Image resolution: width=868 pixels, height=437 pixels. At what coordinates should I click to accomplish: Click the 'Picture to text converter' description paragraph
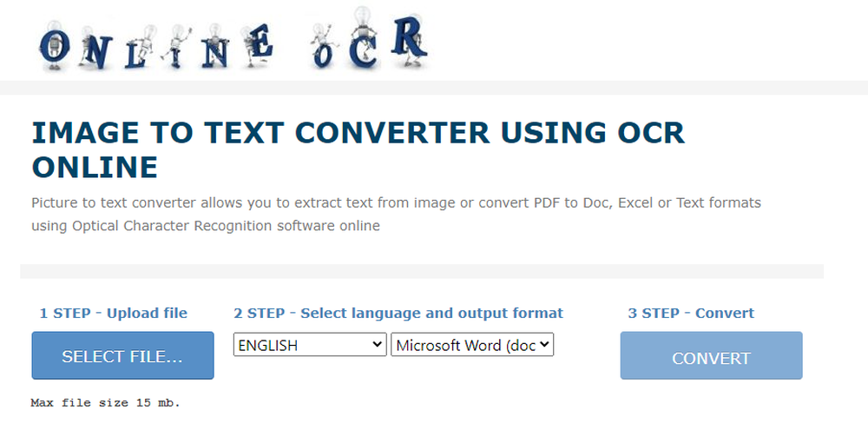397,215
